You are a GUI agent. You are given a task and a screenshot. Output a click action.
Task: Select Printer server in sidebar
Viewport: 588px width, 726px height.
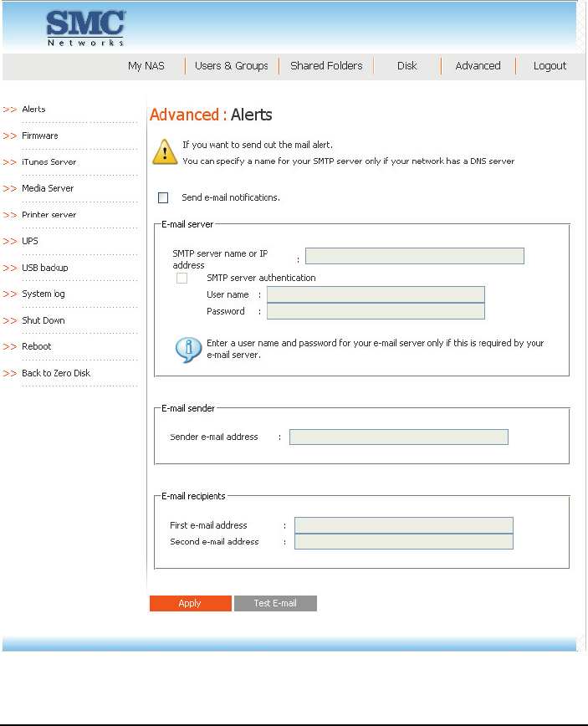pyautogui.click(x=49, y=215)
